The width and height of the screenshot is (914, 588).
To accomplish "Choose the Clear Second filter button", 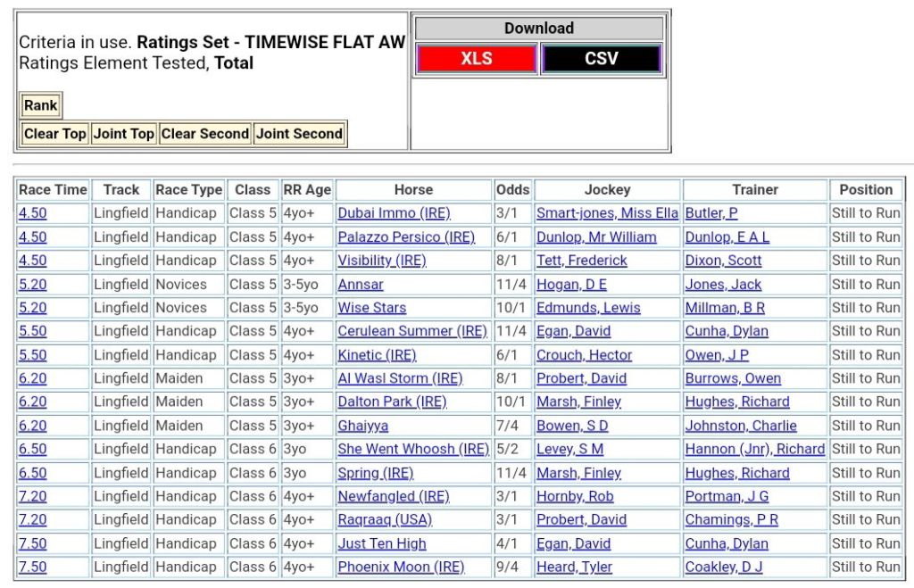I will tap(204, 134).
